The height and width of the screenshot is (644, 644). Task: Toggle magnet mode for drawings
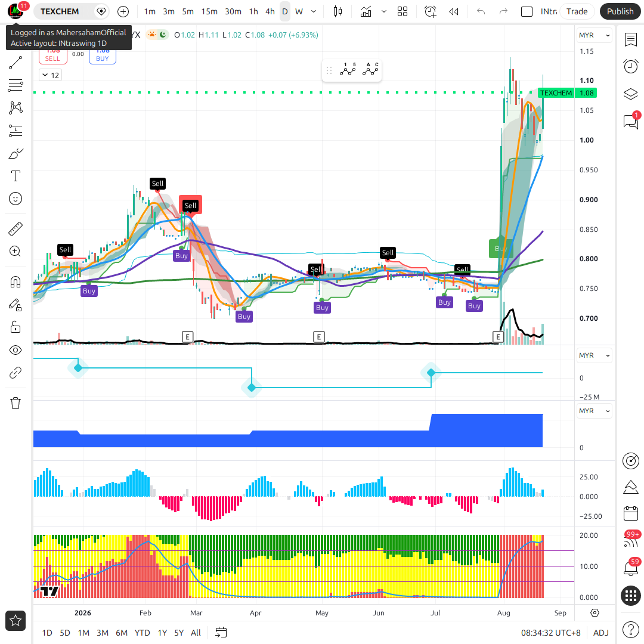tap(16, 282)
